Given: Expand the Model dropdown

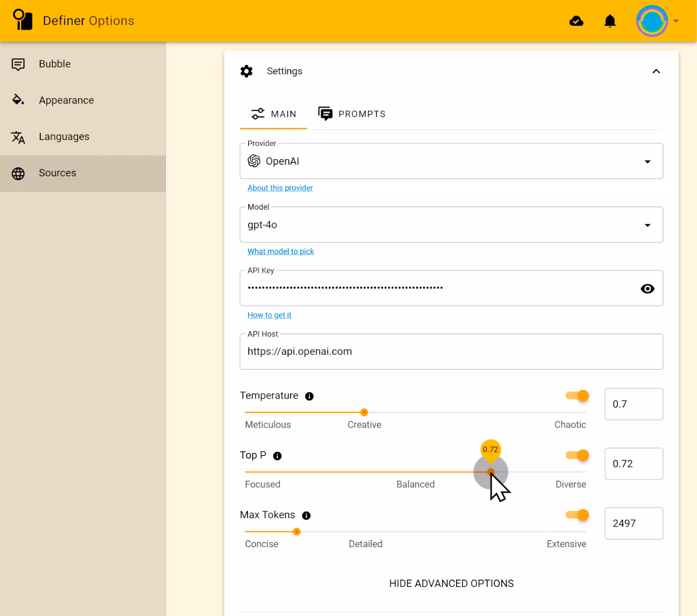Looking at the screenshot, I should coord(451,225).
